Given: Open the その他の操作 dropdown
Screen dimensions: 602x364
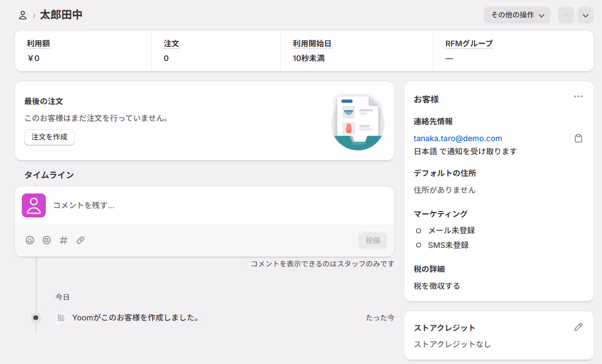Looking at the screenshot, I should (517, 15).
